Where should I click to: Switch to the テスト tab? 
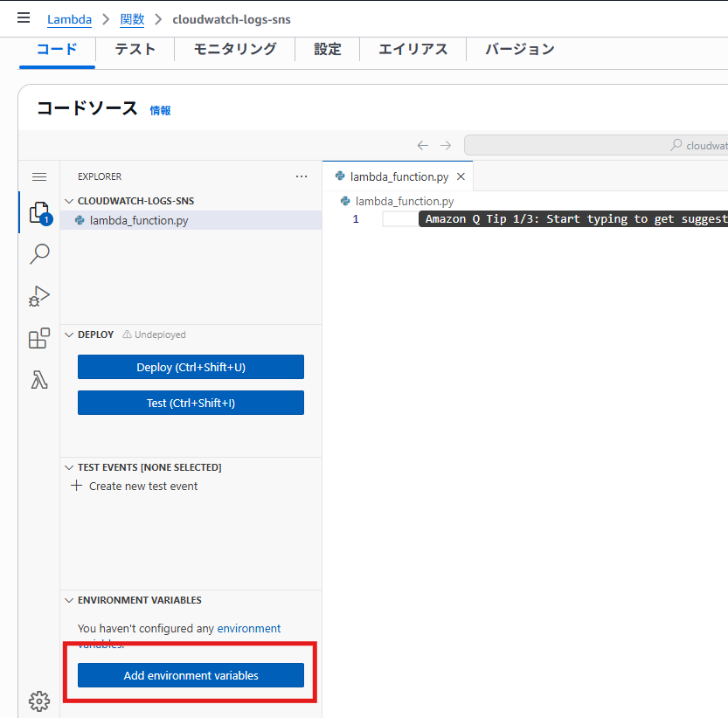[135, 49]
